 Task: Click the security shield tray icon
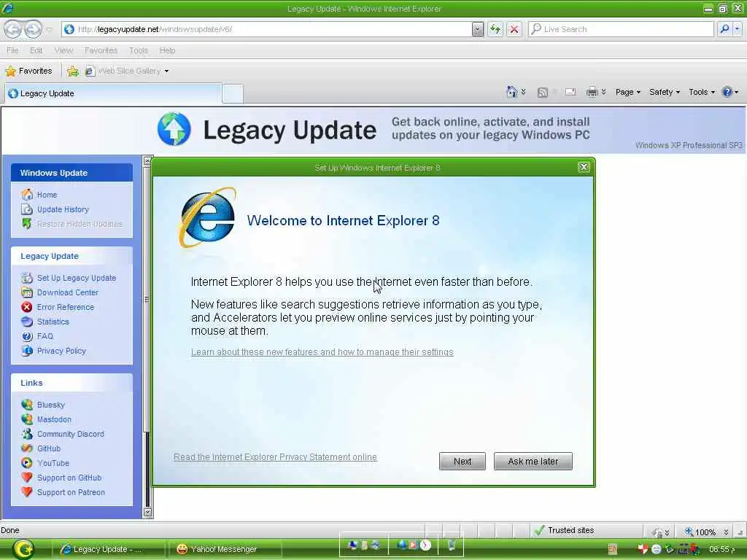(x=643, y=549)
